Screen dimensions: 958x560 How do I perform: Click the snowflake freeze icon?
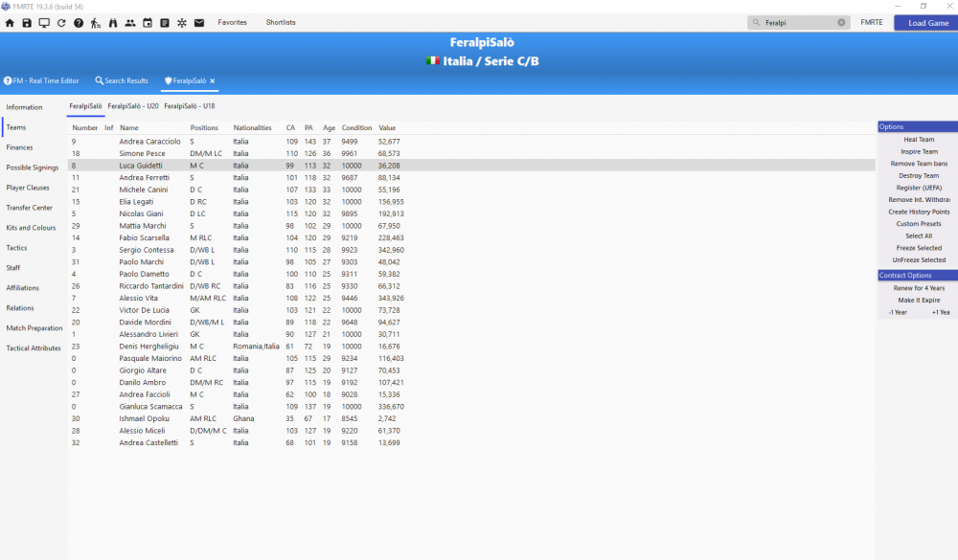[x=182, y=23]
